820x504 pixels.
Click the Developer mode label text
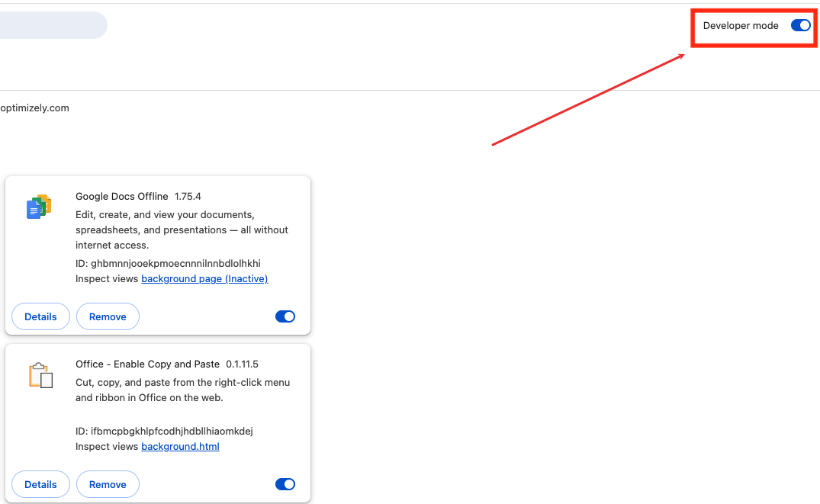(741, 26)
